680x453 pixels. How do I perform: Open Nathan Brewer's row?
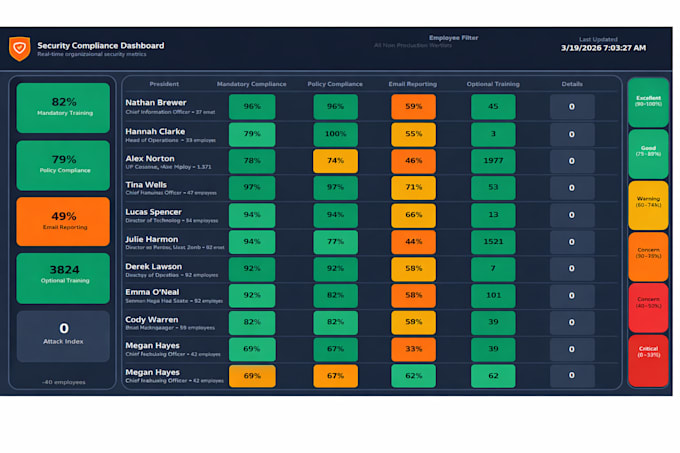(371, 107)
